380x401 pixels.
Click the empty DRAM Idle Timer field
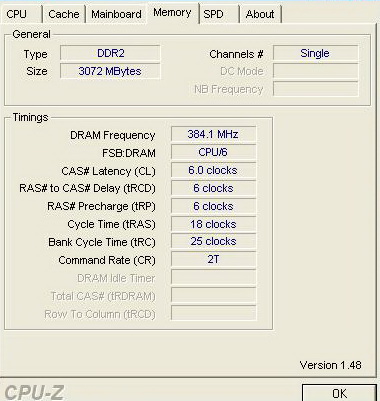click(213, 278)
